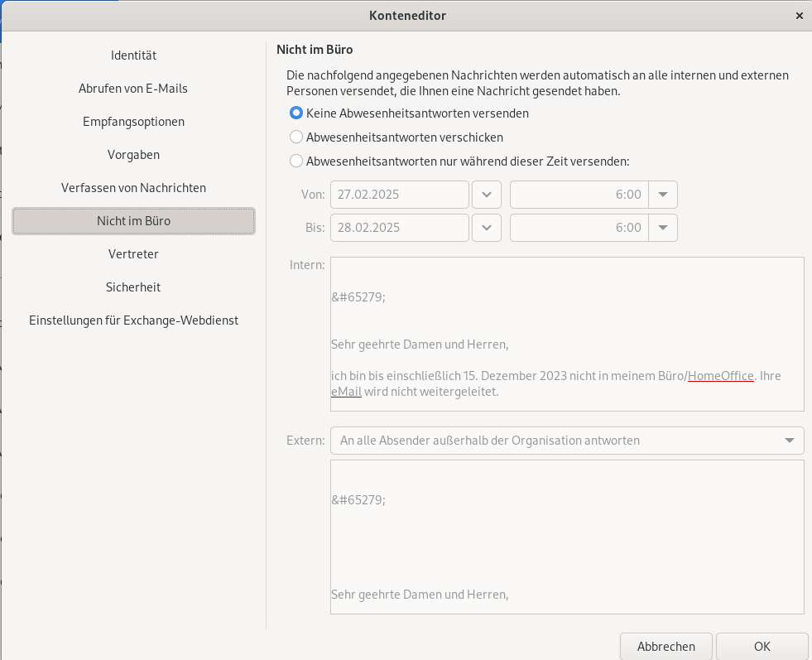Open the calendar dropdown for Bis date

click(x=487, y=228)
